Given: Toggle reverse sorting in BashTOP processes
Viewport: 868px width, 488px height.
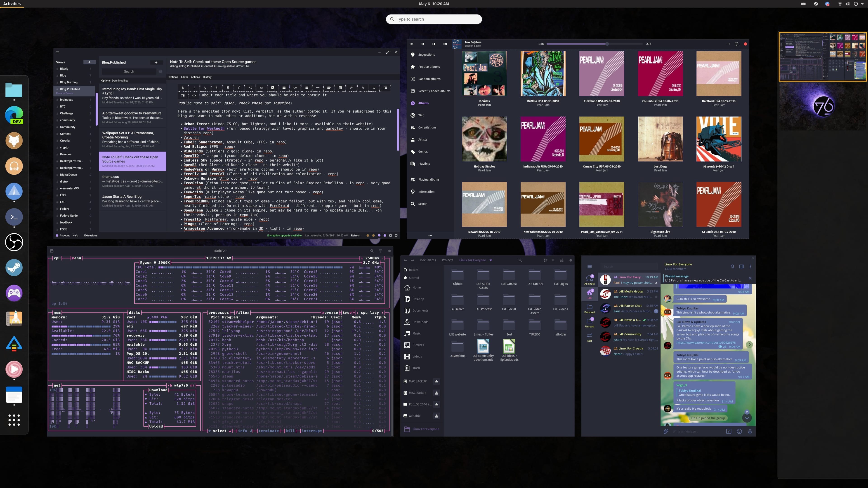Looking at the screenshot, I should (x=330, y=312).
